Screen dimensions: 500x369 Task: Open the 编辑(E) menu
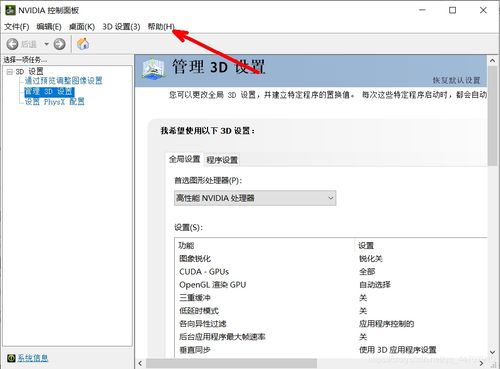tap(49, 27)
